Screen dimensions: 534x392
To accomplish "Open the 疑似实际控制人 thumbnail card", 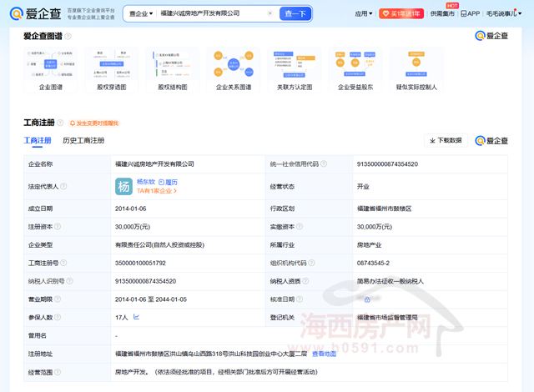I will [416, 70].
